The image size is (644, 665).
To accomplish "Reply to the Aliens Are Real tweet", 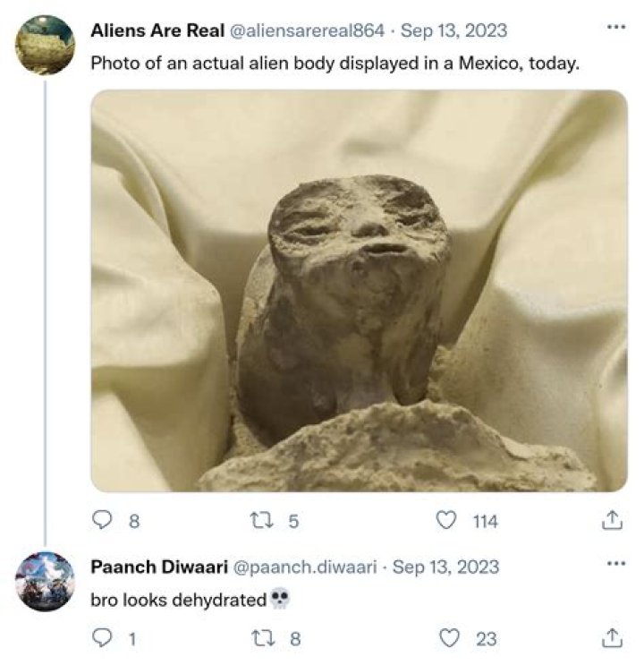I will pos(102,520).
